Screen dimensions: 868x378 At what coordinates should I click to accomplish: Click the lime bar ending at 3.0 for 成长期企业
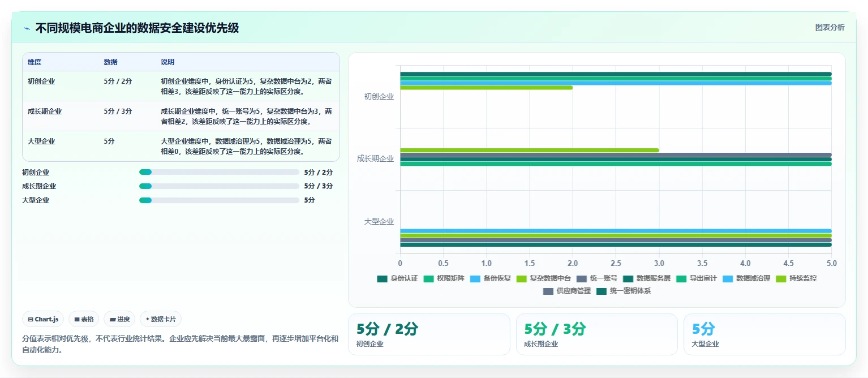[530, 150]
